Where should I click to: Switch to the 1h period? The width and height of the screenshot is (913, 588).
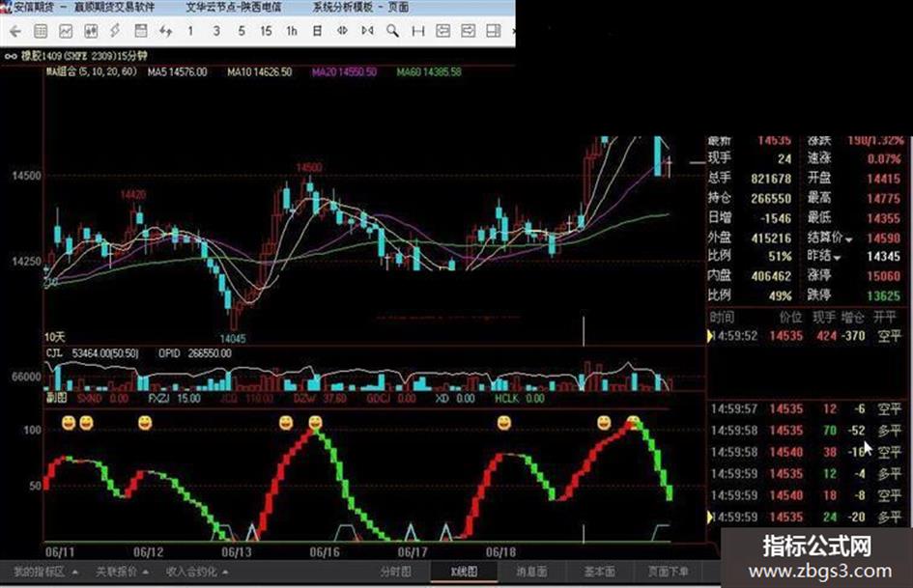[x=292, y=31]
